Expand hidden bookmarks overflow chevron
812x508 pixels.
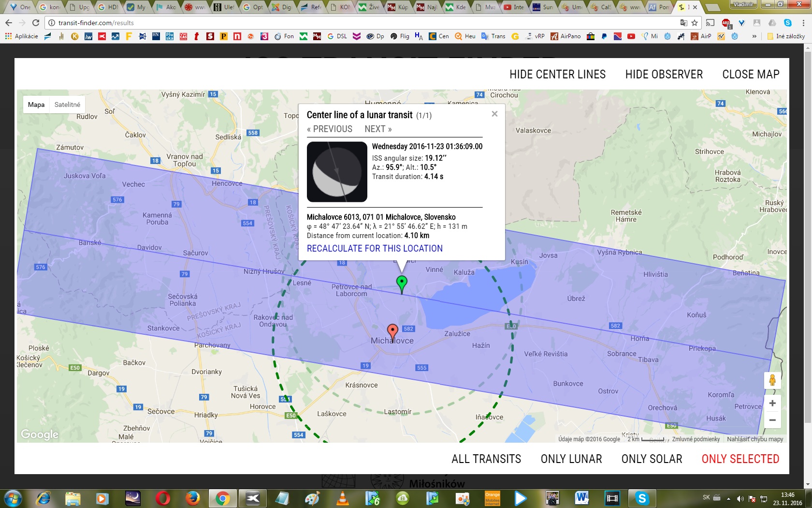point(754,36)
